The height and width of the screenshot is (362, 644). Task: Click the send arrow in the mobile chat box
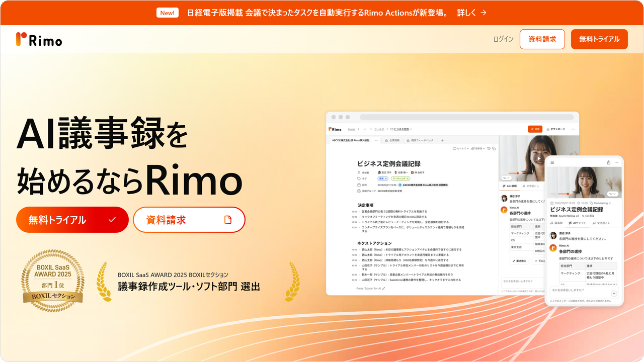614,293
